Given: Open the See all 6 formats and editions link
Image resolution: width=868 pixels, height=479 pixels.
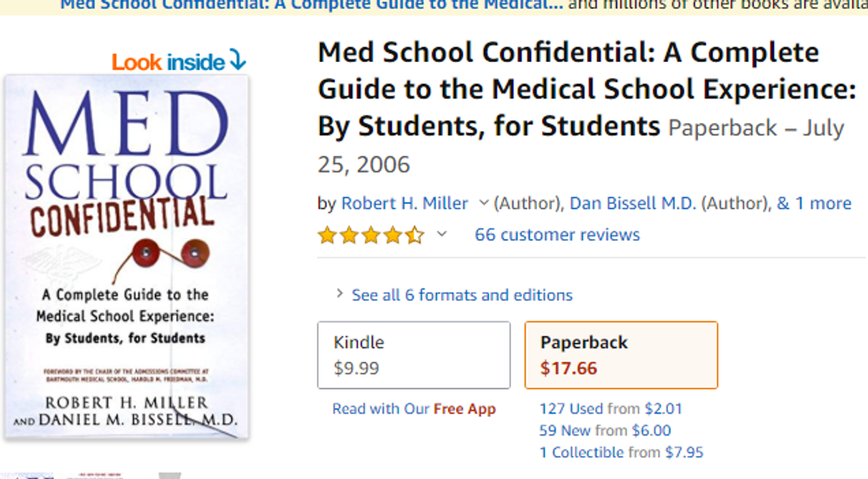Looking at the screenshot, I should (x=461, y=295).
